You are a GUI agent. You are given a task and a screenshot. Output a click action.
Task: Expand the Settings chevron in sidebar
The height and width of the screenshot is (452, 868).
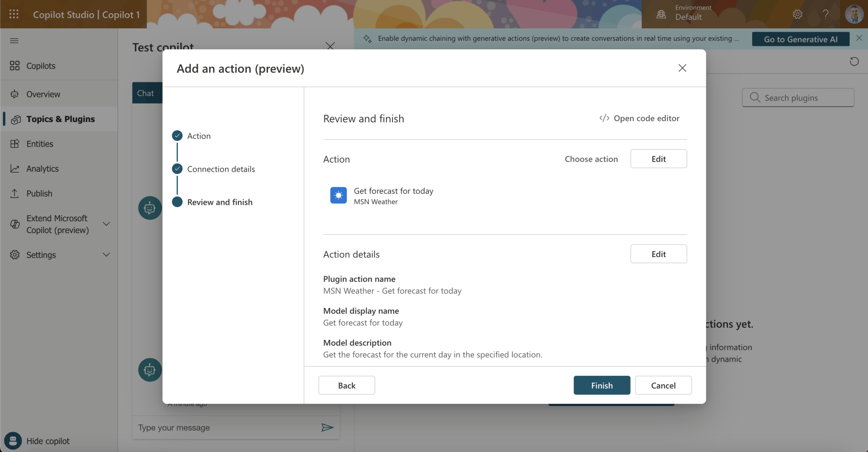pyautogui.click(x=106, y=255)
